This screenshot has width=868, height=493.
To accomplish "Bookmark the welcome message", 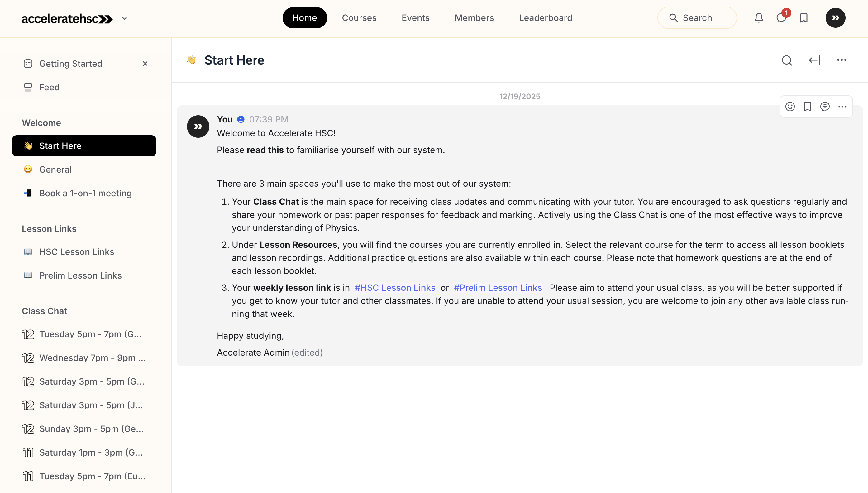I will click(x=808, y=107).
